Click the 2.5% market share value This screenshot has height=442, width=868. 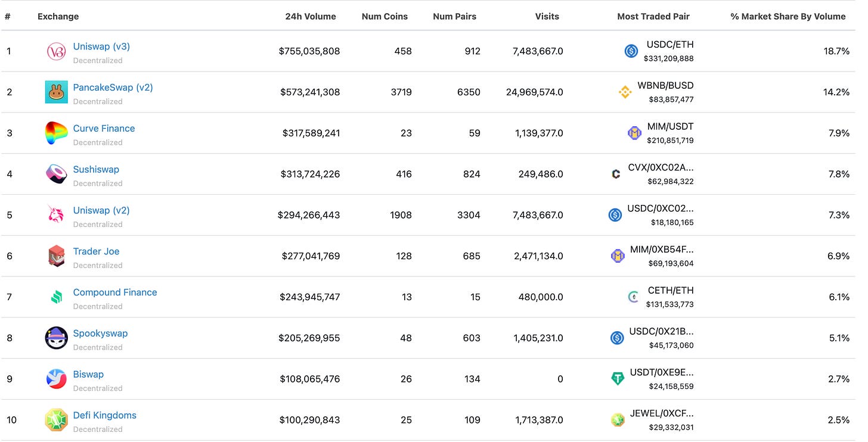(839, 420)
